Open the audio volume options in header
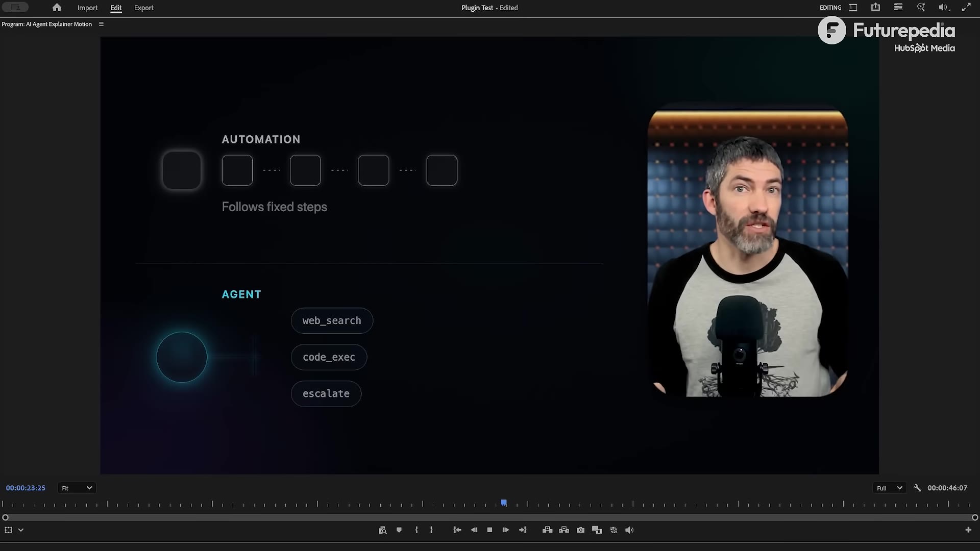 [x=943, y=7]
